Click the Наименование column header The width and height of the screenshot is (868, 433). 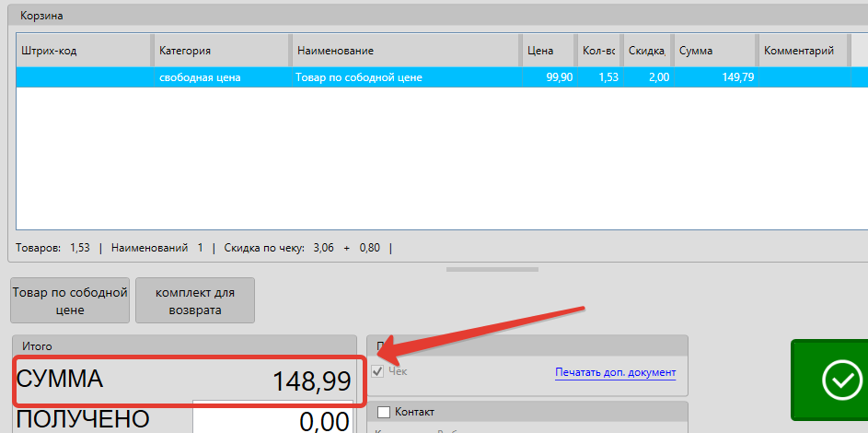405,51
